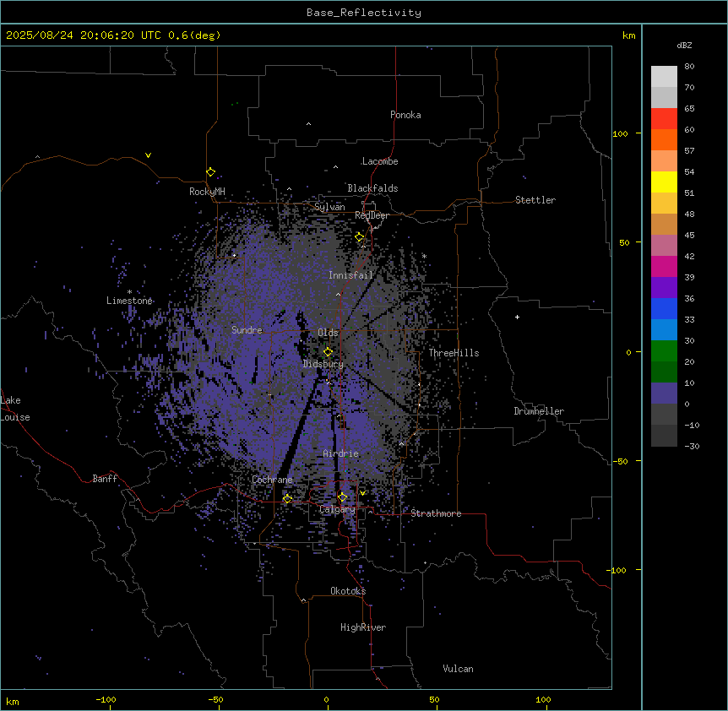The width and height of the screenshot is (728, 711).
Task: Click the -100 tick on horizontal axis
Action: pos(106,699)
